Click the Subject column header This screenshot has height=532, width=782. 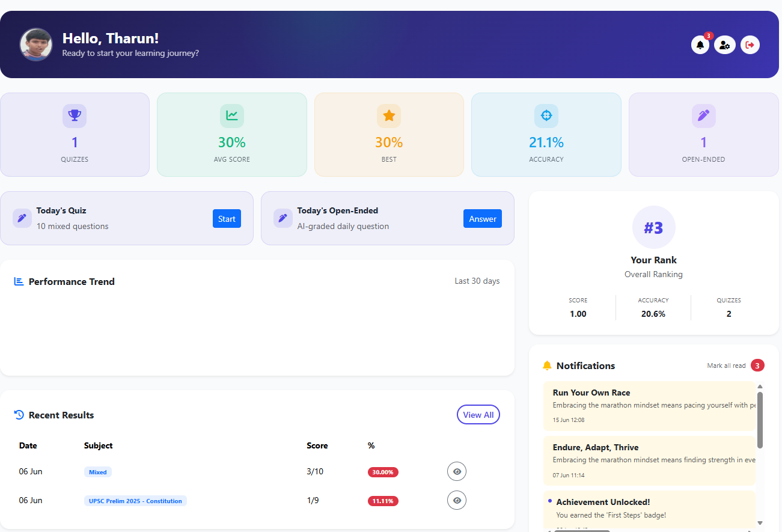point(99,445)
